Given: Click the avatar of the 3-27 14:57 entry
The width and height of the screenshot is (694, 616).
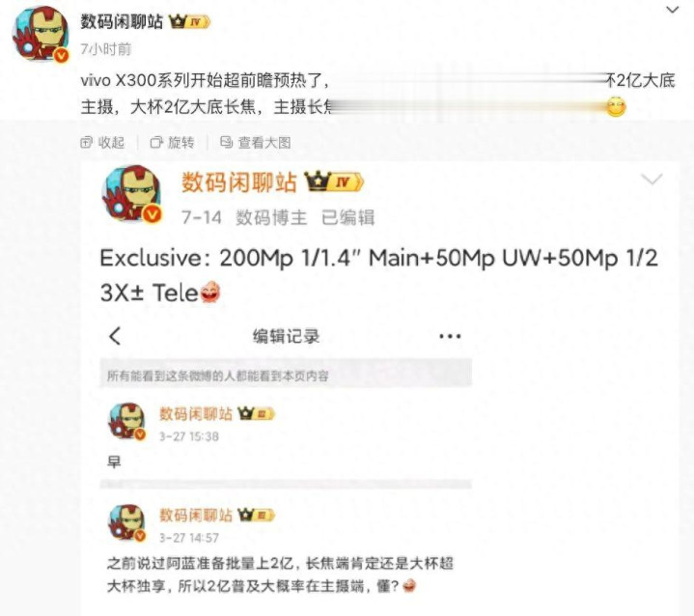Looking at the screenshot, I should coord(127,522).
